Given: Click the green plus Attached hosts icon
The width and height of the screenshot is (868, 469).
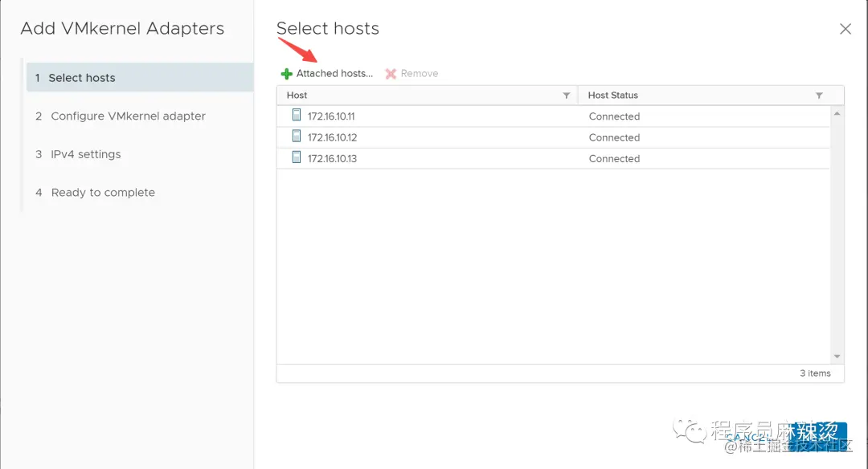Looking at the screenshot, I should 286,74.
